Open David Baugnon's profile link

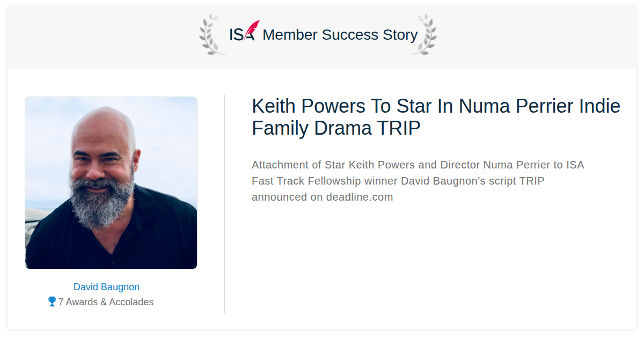[x=106, y=287]
